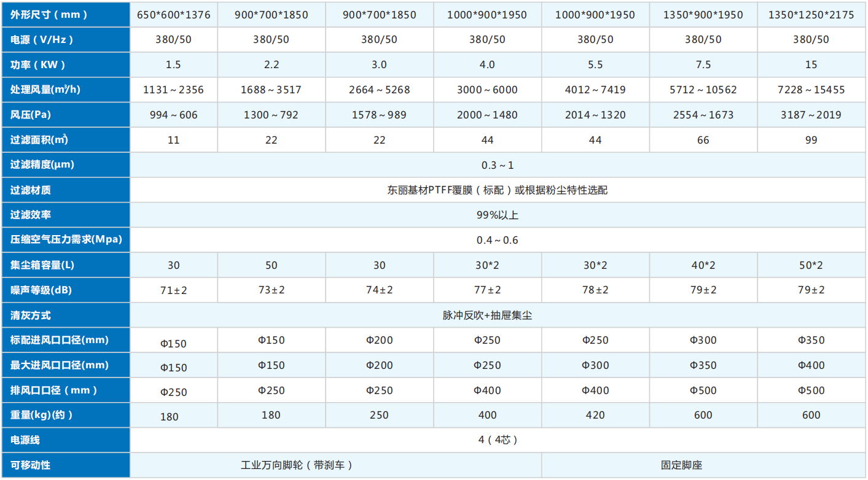This screenshot has width=868, height=480.
Task: Select the 71±2 noise level cell
Action: tap(174, 290)
